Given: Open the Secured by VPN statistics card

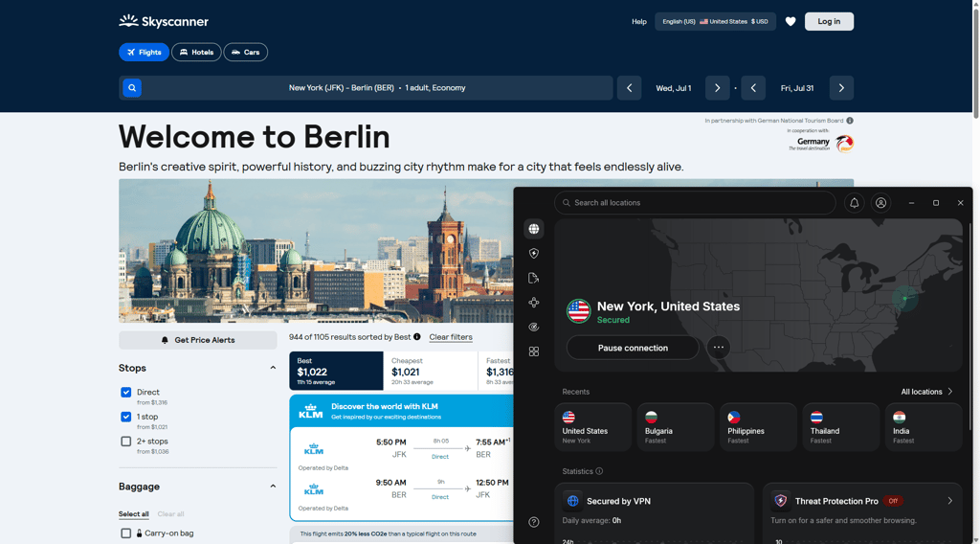Looking at the screenshot, I should point(654,513).
